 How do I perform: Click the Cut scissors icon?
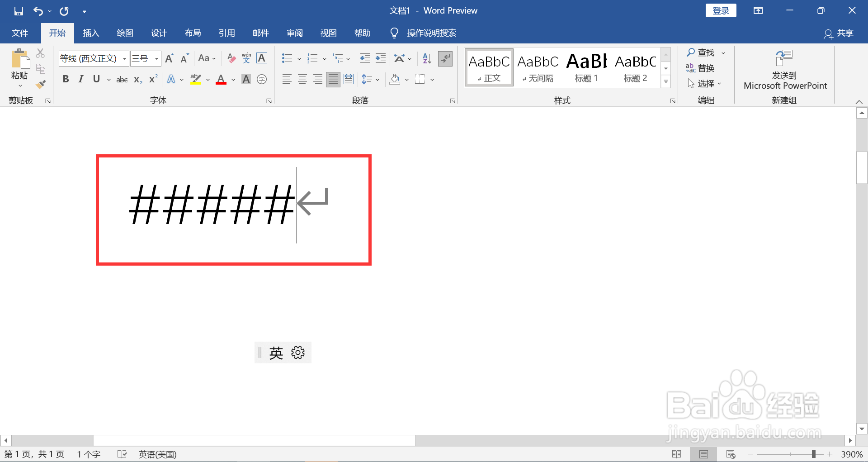click(x=41, y=53)
